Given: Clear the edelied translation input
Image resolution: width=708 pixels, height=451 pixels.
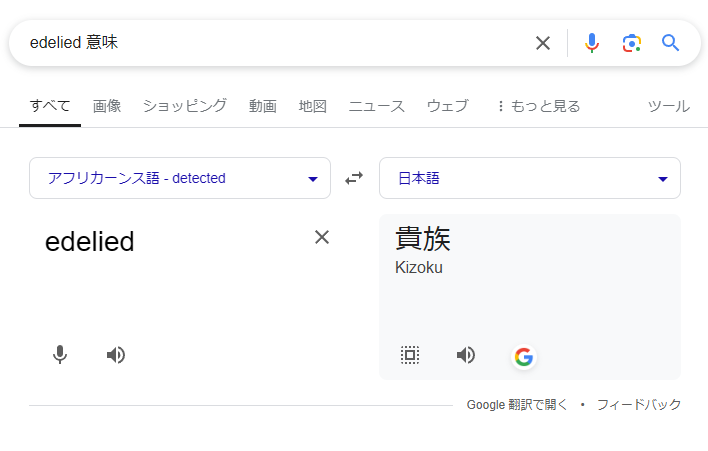Looking at the screenshot, I should click(x=322, y=237).
